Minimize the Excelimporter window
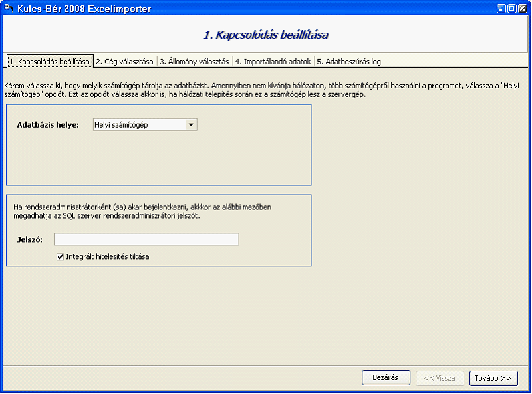Screen dimensions: 532x394 pyautogui.click(x=501, y=9)
